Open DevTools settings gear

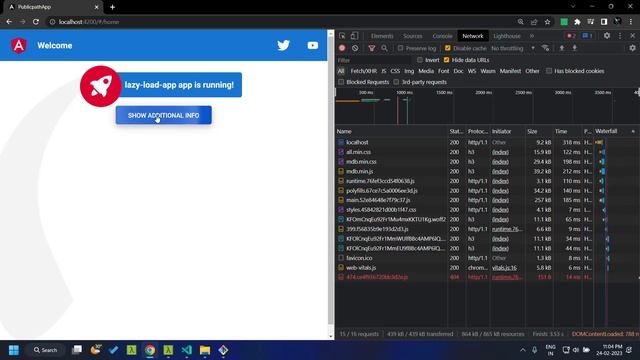[607, 36]
